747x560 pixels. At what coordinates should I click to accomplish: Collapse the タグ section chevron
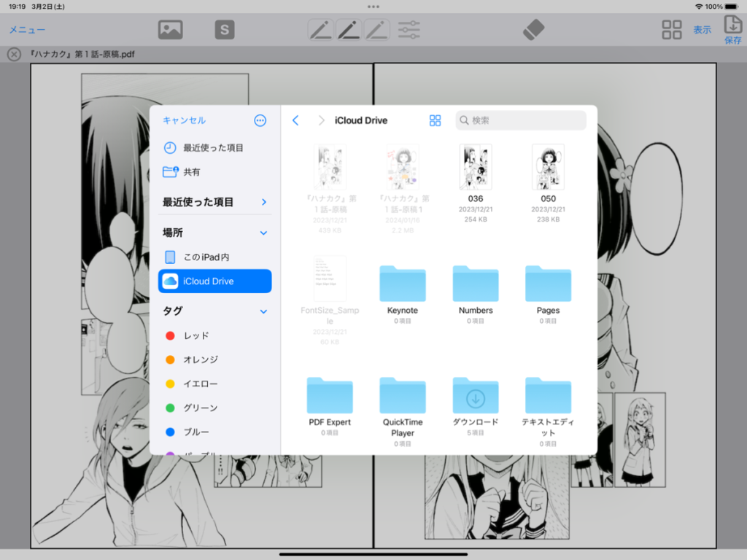coord(263,311)
